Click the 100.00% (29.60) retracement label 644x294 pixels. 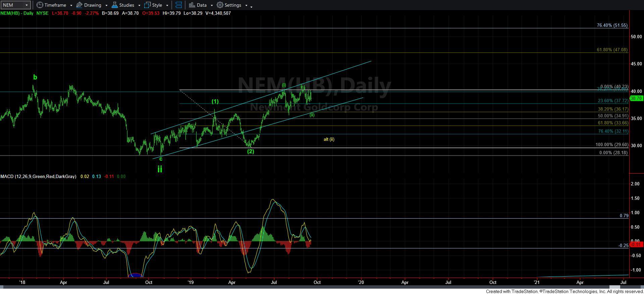pos(612,145)
